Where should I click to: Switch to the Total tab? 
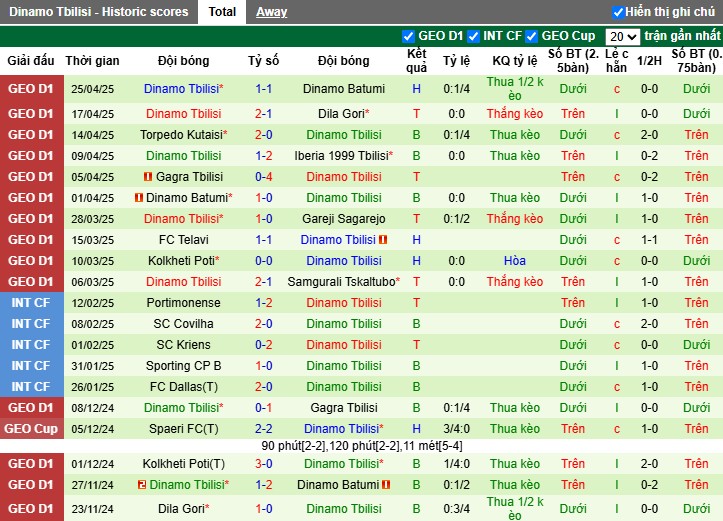(222, 12)
